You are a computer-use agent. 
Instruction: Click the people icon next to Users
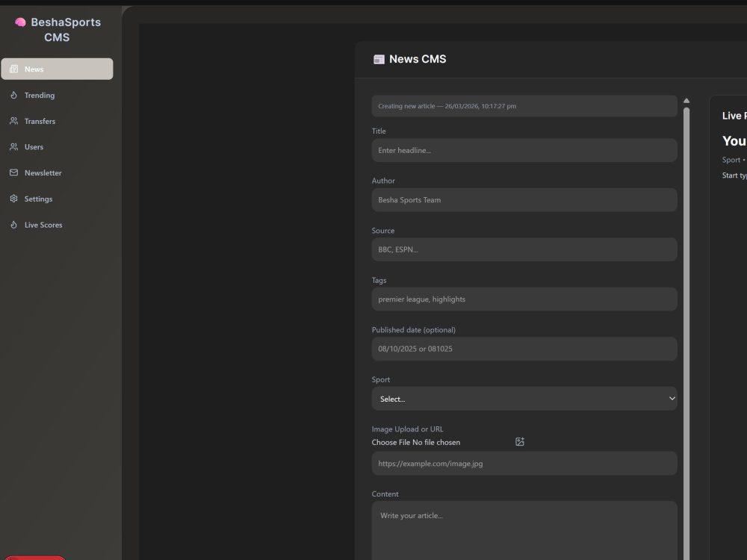click(13, 146)
